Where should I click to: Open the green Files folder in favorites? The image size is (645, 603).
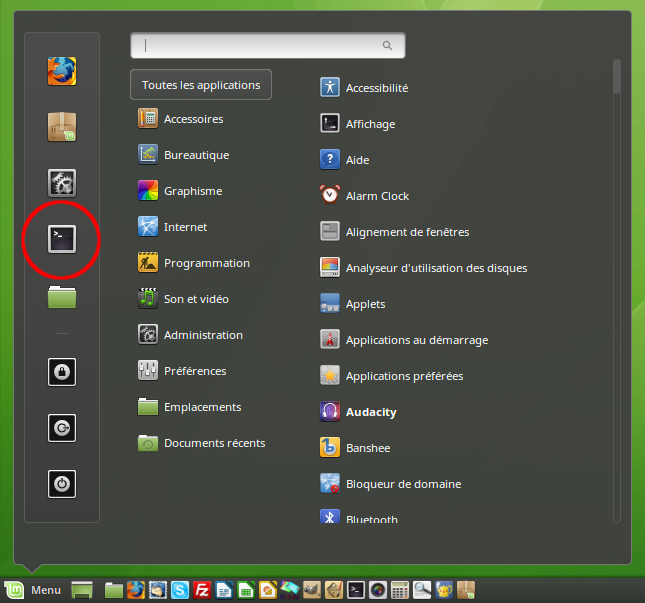click(62, 296)
